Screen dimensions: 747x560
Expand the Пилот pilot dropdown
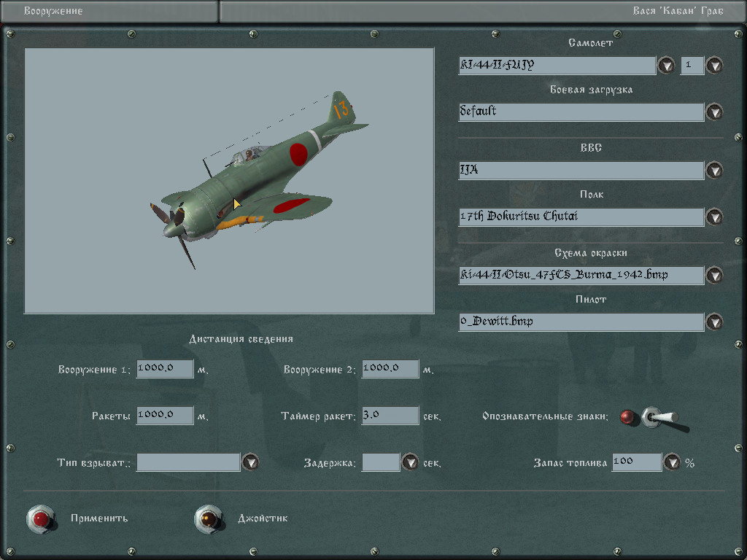714,322
